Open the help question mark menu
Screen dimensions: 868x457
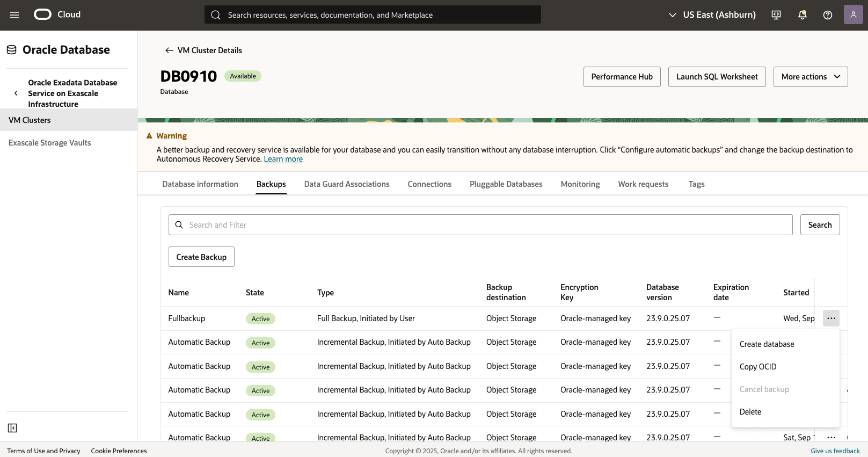(828, 15)
